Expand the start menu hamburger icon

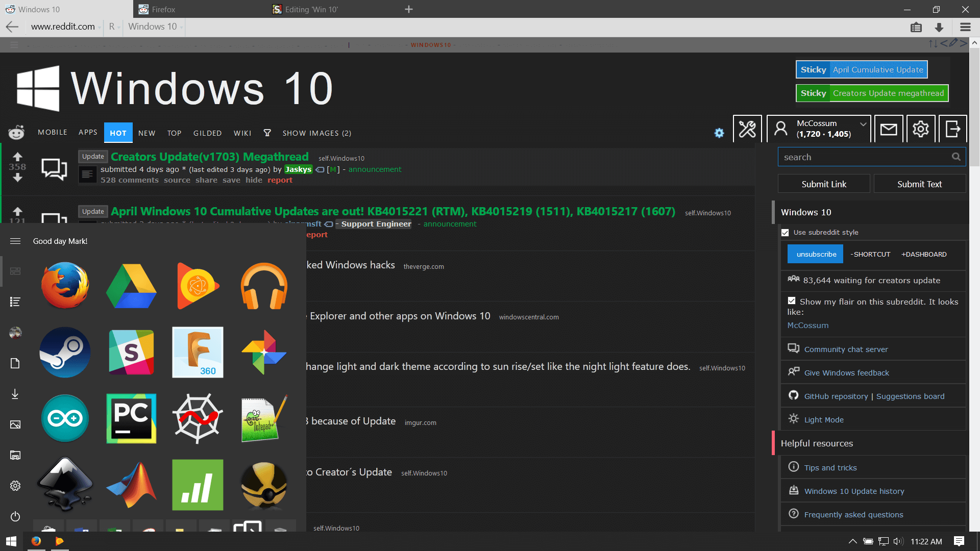click(x=15, y=241)
